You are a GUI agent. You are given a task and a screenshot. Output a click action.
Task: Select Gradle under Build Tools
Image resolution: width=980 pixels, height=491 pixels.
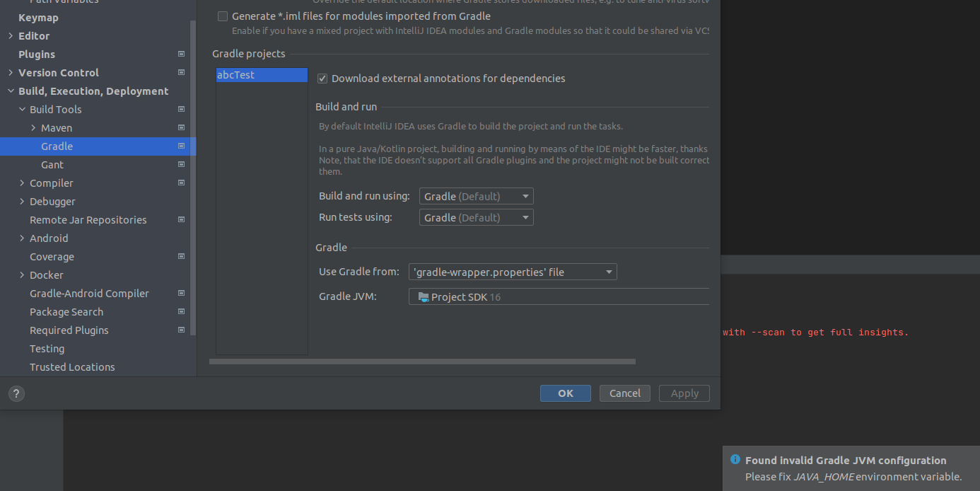pos(98,146)
